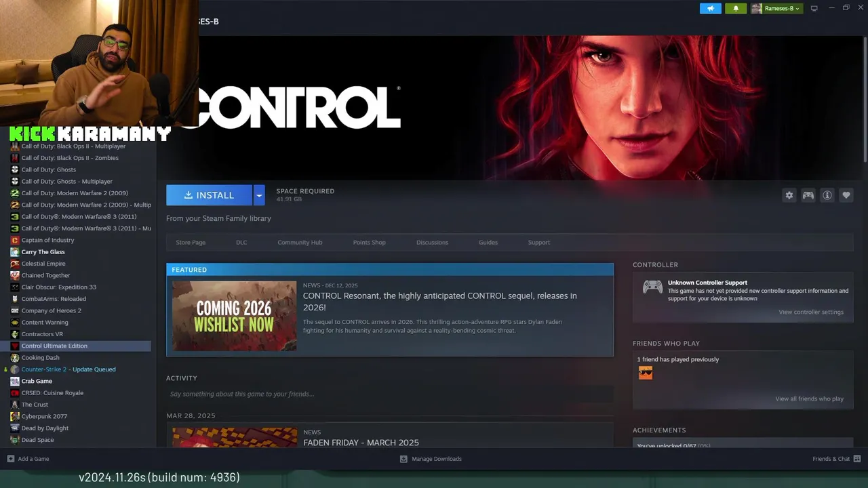The image size is (868, 488).
Task: Click the Manage Downloads icon
Action: tap(403, 459)
